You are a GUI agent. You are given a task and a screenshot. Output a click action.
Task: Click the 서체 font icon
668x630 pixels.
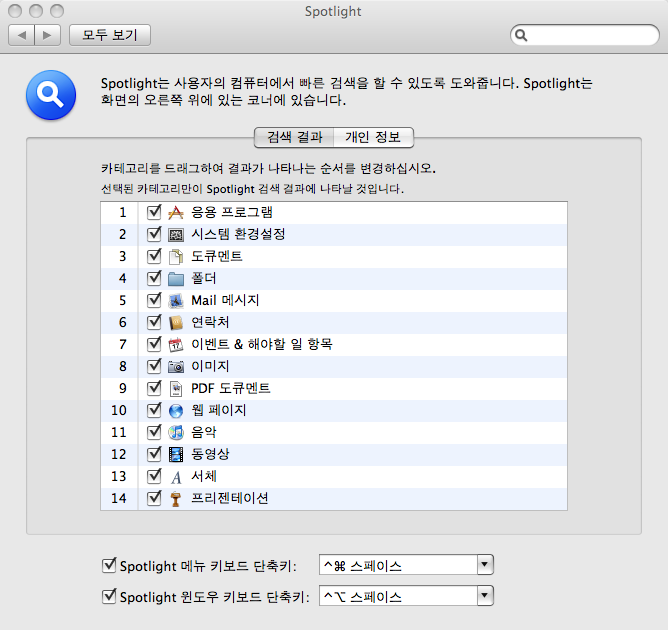(x=176, y=477)
